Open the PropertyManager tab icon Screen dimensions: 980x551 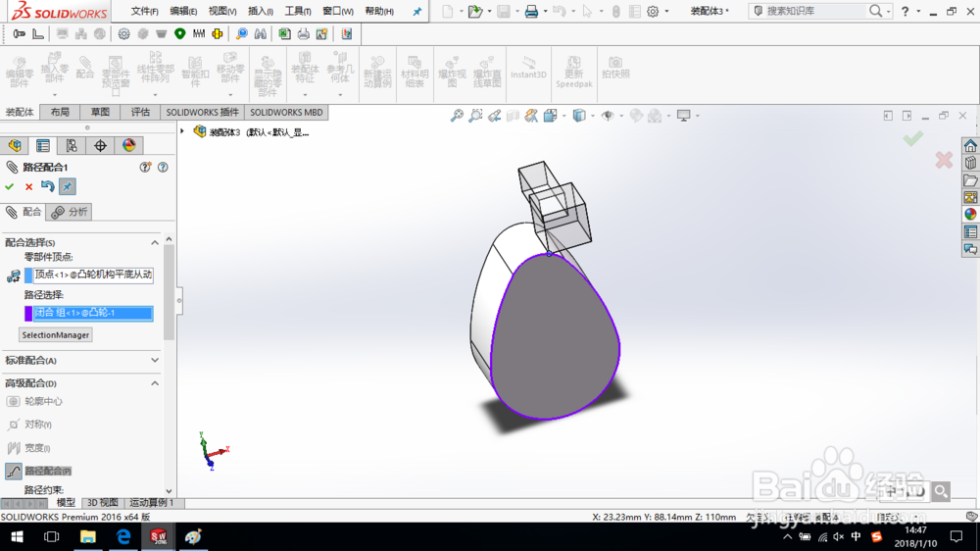click(x=42, y=146)
